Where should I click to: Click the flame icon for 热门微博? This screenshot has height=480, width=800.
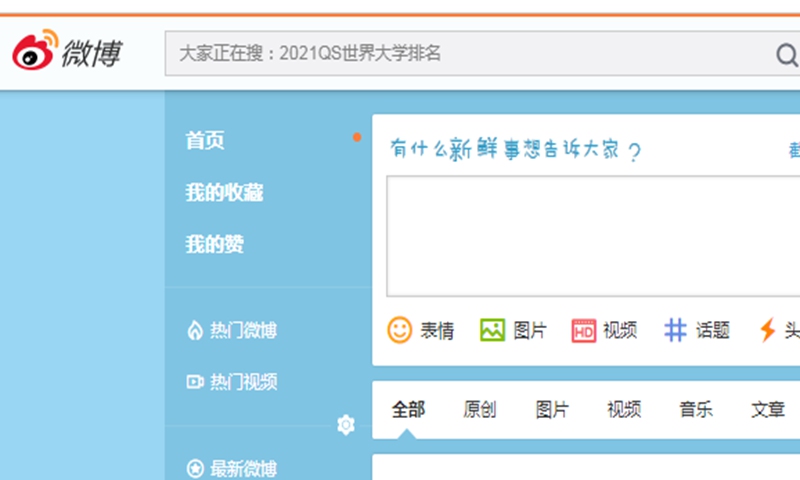click(195, 331)
